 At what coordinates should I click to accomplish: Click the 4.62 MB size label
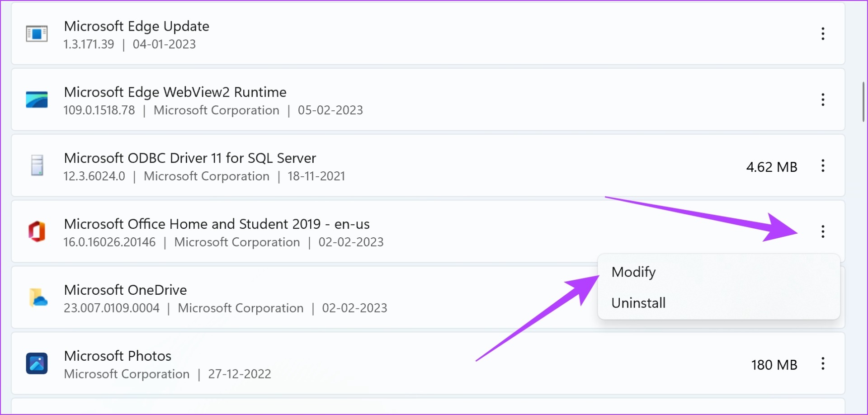(772, 167)
